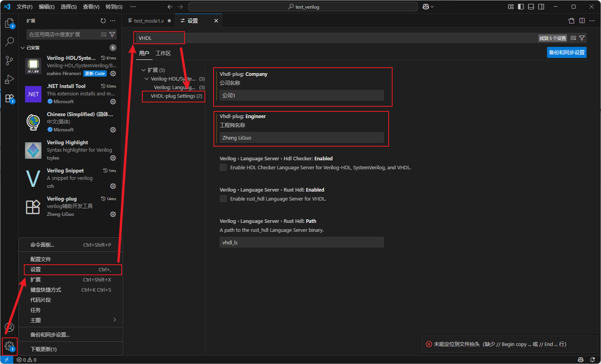Split the editor to the right

[582, 21]
